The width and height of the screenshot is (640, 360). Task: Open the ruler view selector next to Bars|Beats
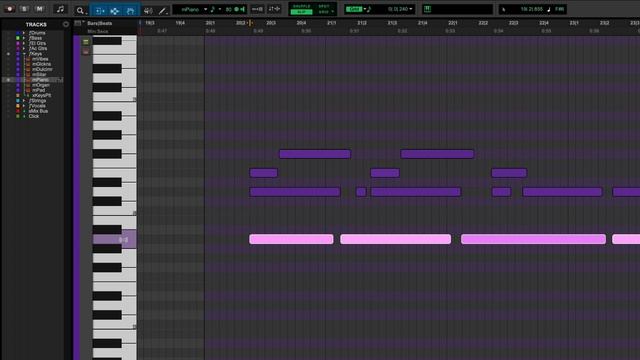pos(78,23)
